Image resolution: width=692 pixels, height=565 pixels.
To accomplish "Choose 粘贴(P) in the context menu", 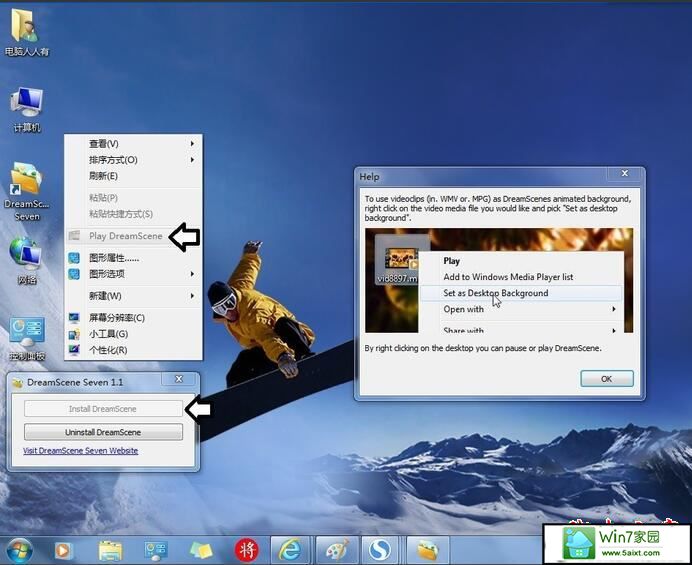I will (x=133, y=198).
